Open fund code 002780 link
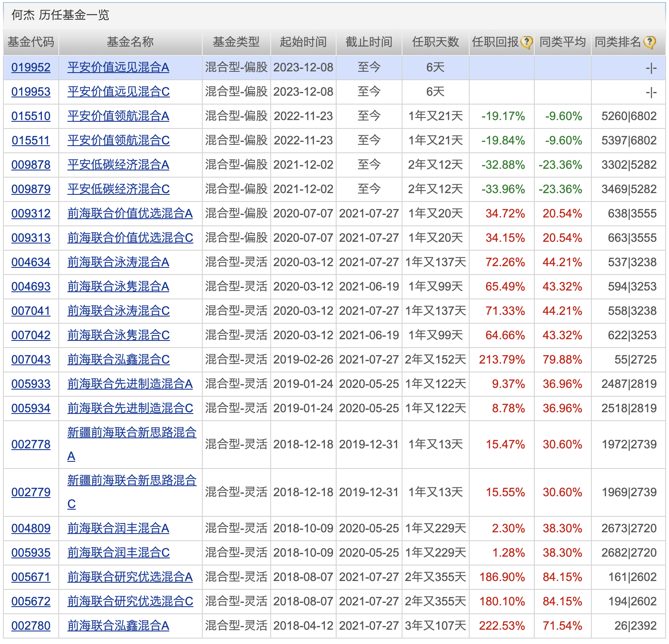Image resolution: width=669 pixels, height=644 pixels. [31, 626]
